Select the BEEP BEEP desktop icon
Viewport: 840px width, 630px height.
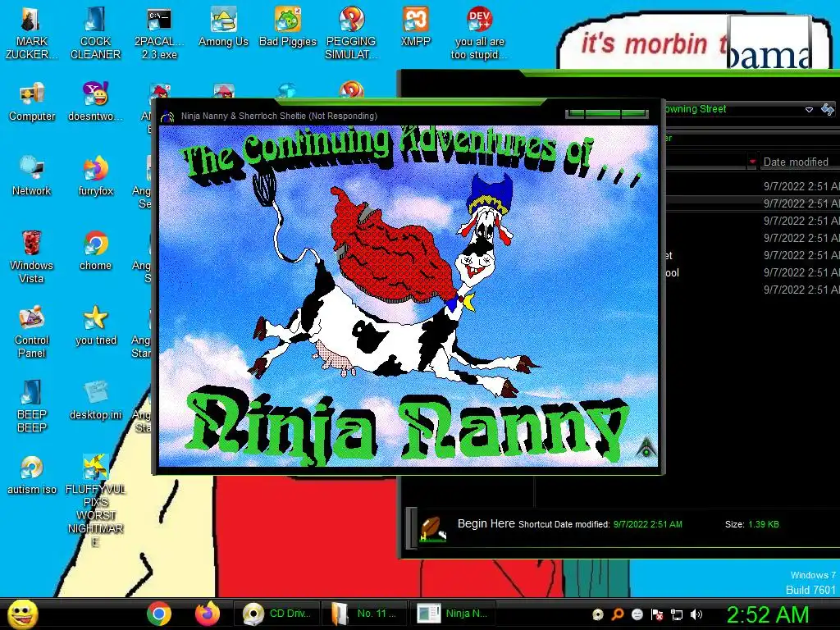point(32,406)
